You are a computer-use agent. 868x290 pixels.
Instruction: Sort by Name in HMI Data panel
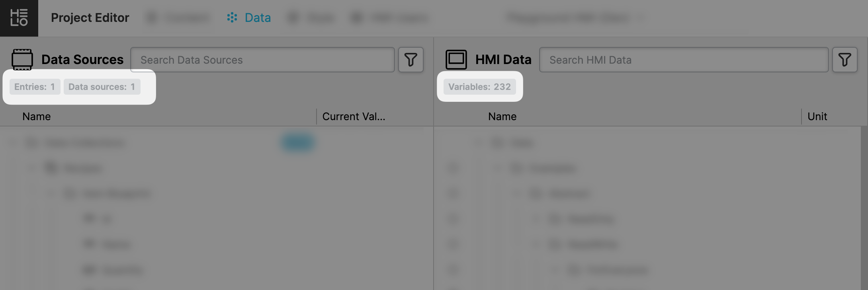[502, 117]
